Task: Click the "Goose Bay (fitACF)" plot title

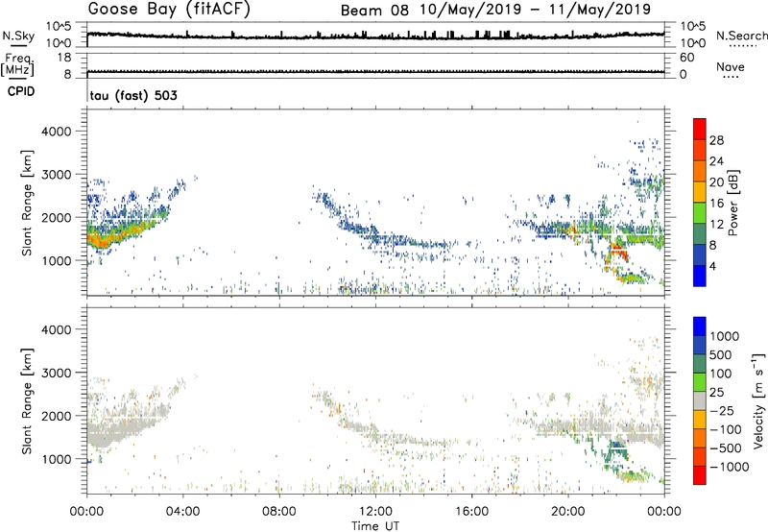Action: [169, 9]
